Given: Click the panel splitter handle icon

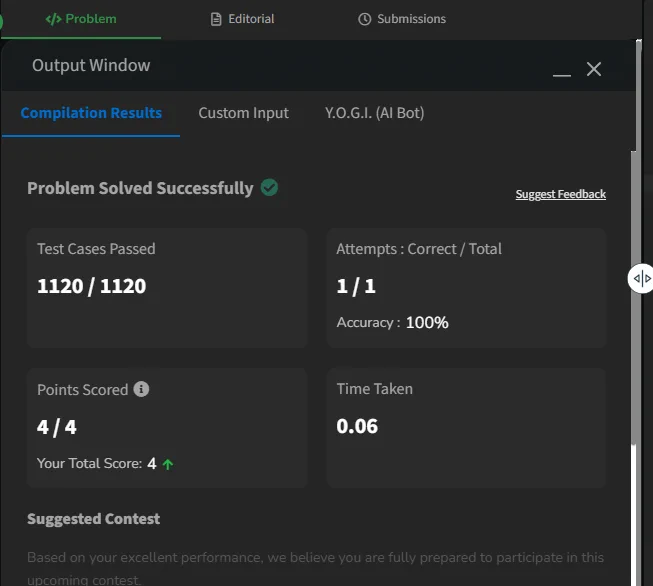Looking at the screenshot, I should 642,278.
